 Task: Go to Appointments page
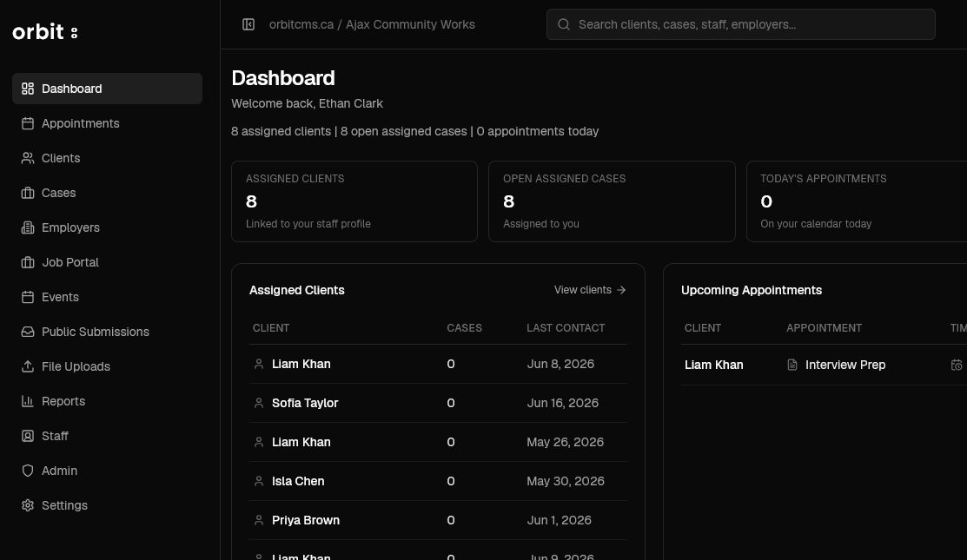click(x=108, y=123)
